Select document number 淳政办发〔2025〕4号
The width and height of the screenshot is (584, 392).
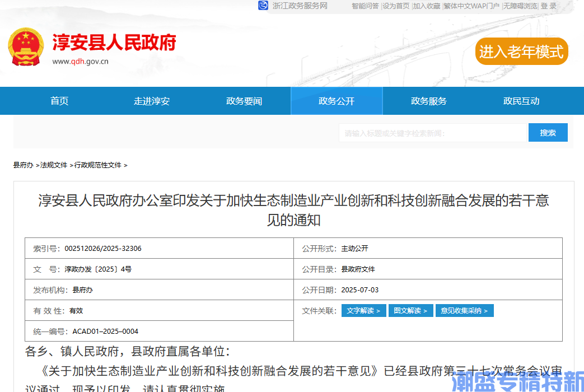click(x=98, y=269)
